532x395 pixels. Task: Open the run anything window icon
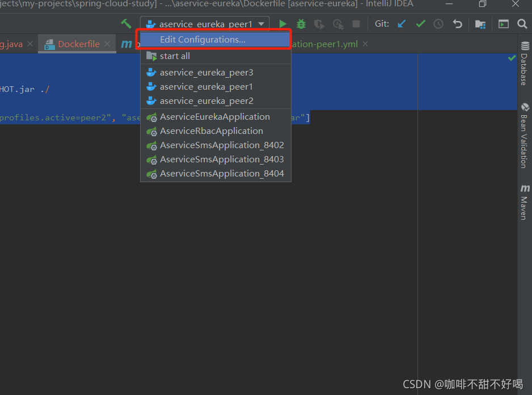tap(503, 24)
